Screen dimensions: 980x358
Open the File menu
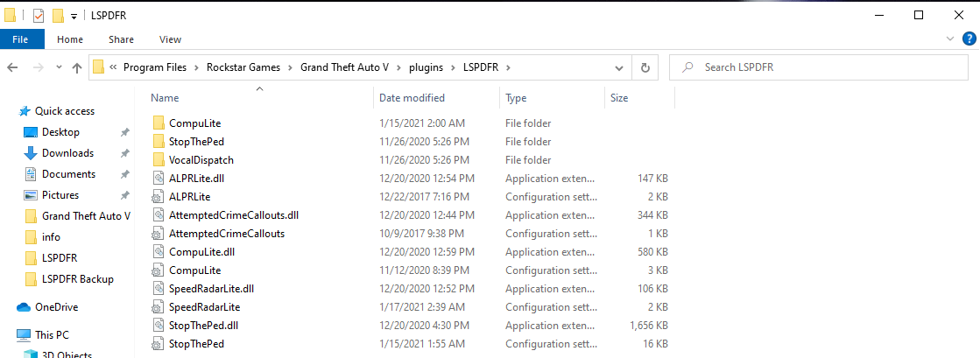[22, 39]
